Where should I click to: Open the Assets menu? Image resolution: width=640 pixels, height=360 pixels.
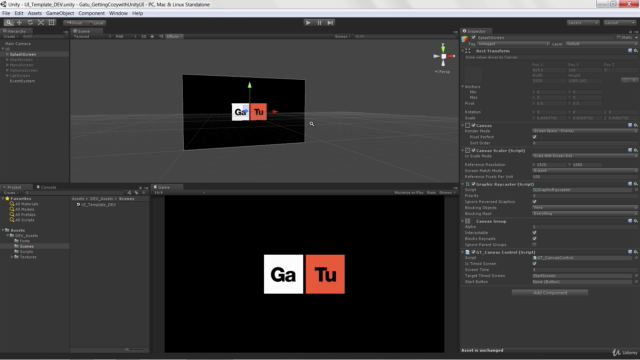(35, 13)
